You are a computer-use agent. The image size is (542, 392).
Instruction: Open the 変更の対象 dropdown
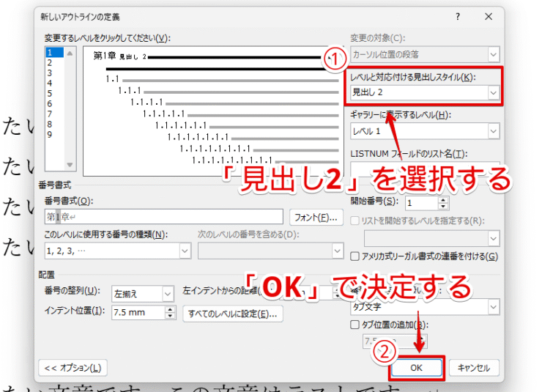tap(493, 55)
